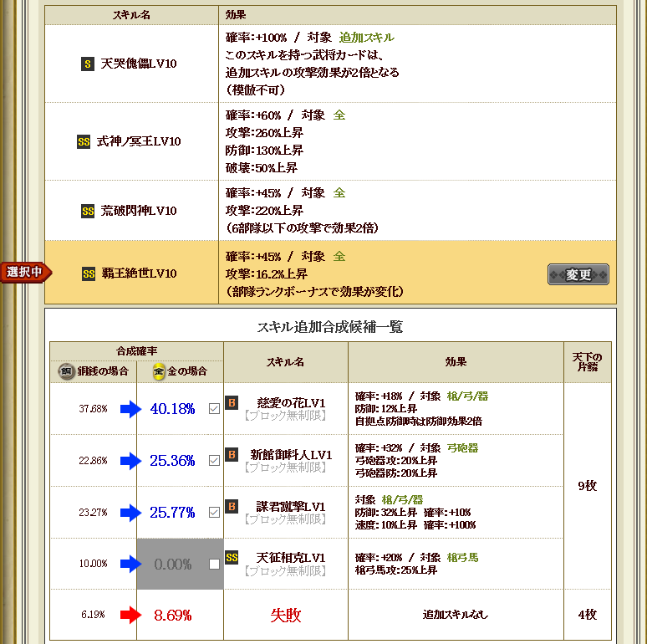Click the 天下の片鱗 column header

(x=587, y=362)
